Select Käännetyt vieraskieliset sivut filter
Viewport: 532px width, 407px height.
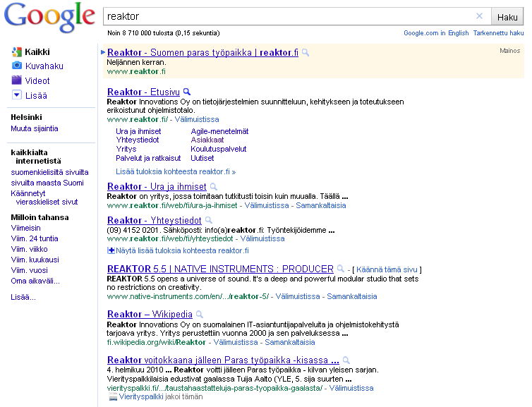click(x=44, y=198)
